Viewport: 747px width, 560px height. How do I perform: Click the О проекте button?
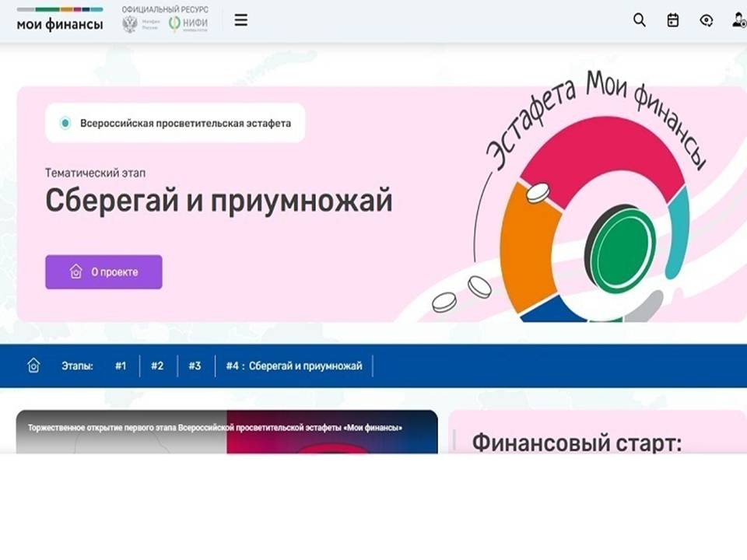[103, 272]
